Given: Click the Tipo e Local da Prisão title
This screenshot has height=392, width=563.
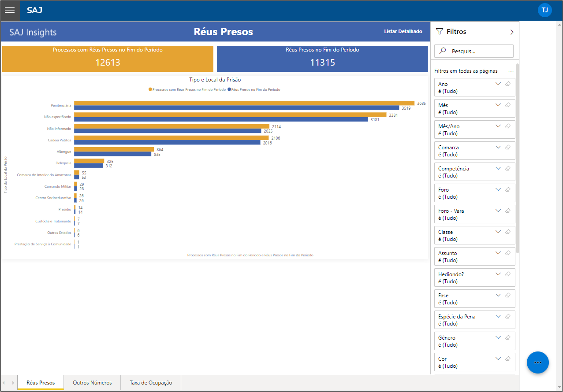Looking at the screenshot, I should coord(215,80).
